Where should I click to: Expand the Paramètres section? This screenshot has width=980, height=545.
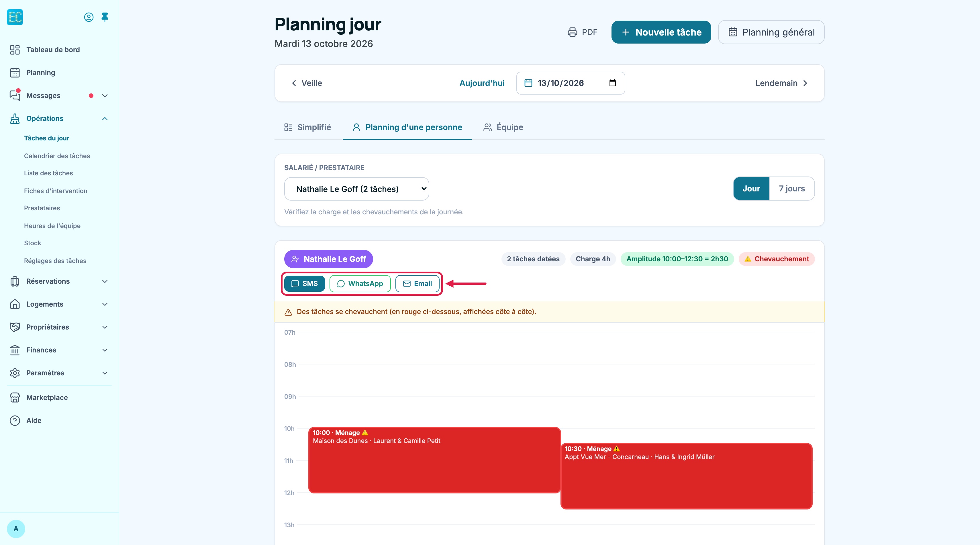pos(105,373)
